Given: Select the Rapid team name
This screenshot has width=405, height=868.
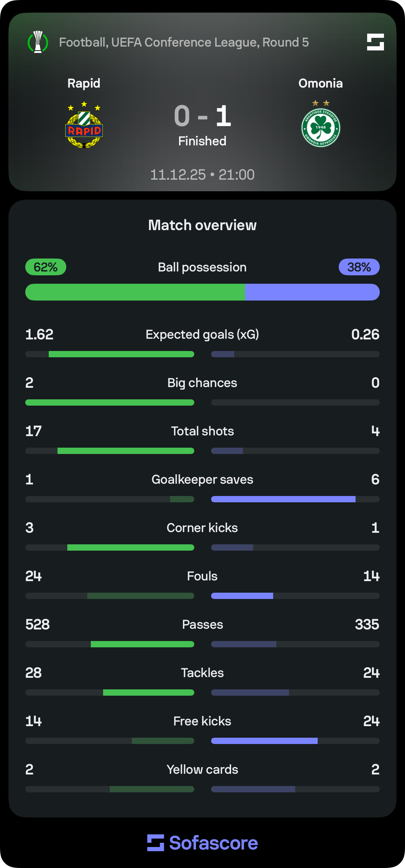Looking at the screenshot, I should tap(84, 83).
